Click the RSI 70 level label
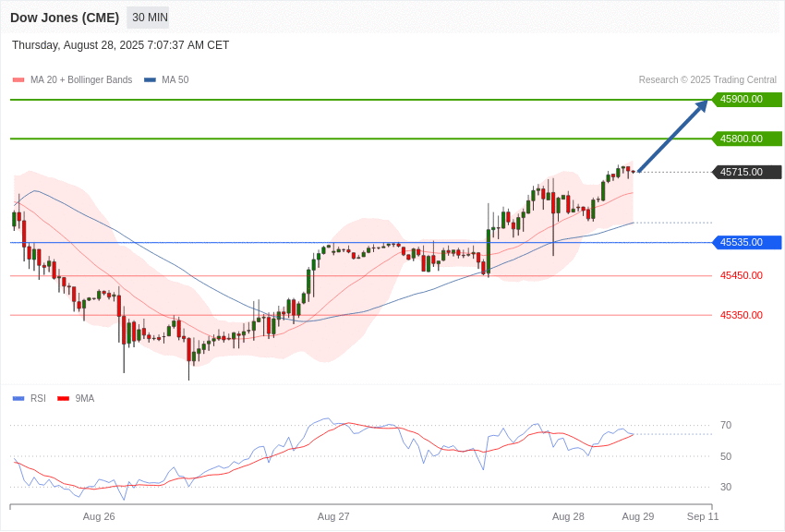The height and width of the screenshot is (532, 785). tap(726, 426)
